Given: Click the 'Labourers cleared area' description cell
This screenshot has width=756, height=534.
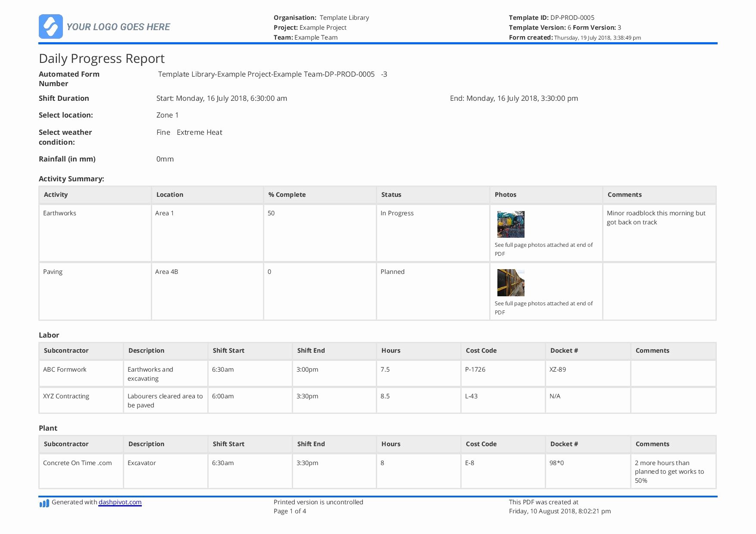Looking at the screenshot, I should point(165,400).
